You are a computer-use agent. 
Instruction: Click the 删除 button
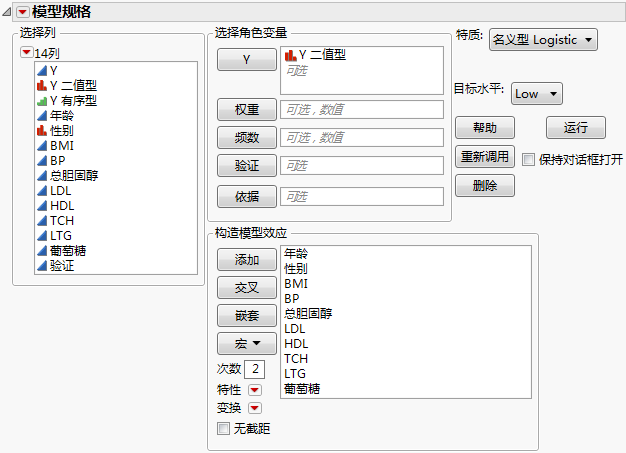click(x=485, y=186)
